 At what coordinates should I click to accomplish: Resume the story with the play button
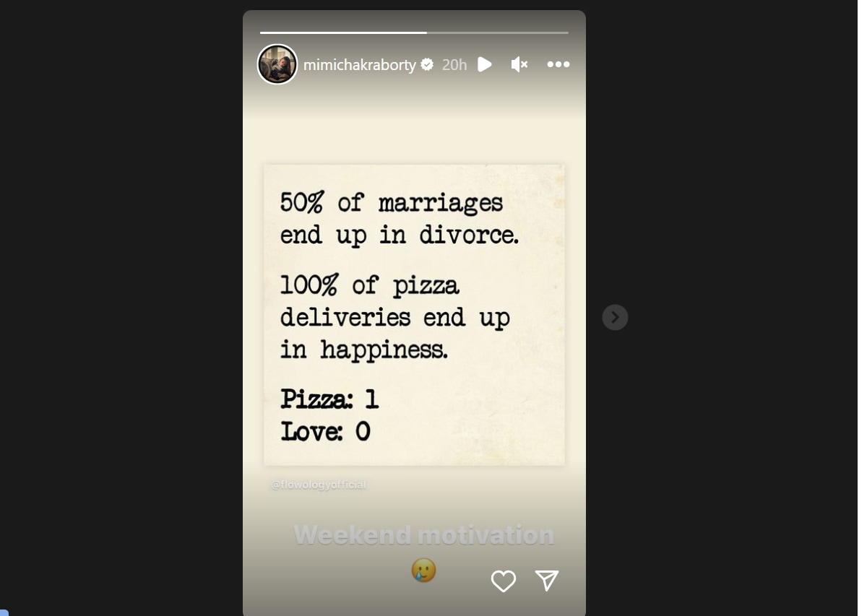(x=485, y=64)
